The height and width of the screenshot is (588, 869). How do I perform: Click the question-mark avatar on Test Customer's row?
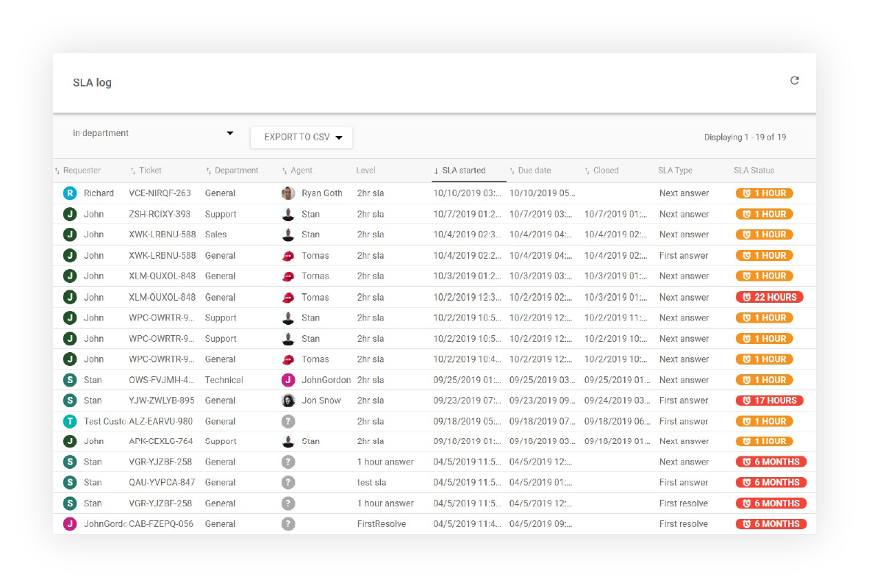[x=287, y=420]
